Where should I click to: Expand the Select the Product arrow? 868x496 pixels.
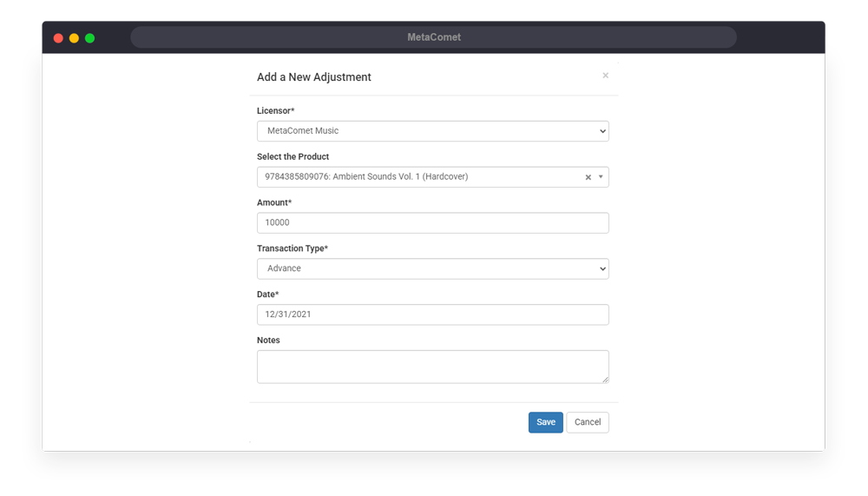pyautogui.click(x=601, y=177)
